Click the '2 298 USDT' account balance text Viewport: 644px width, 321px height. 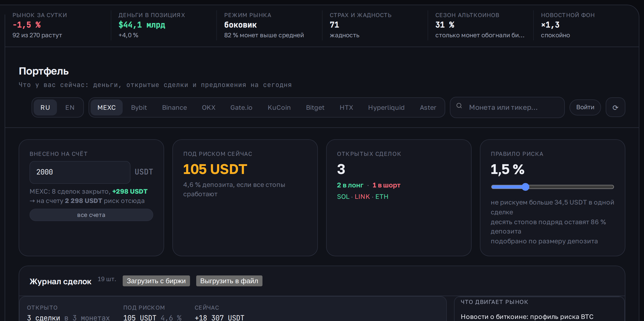[x=84, y=201]
